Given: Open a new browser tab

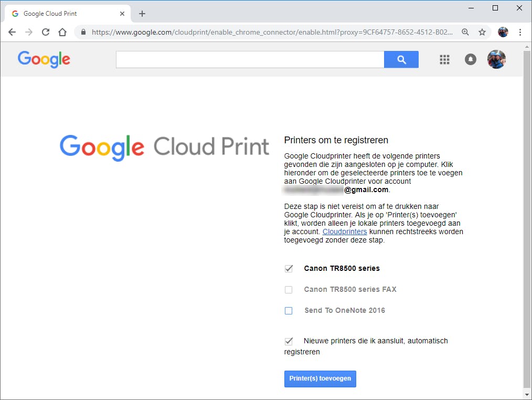Looking at the screenshot, I should click(142, 14).
